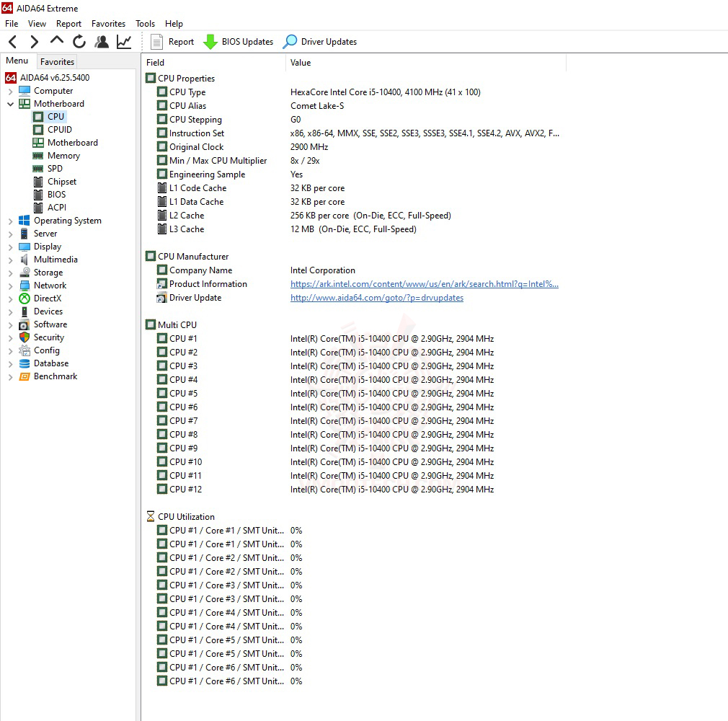Image resolution: width=728 pixels, height=721 pixels.
Task: Click the CPU Utilization section header
Action: [x=181, y=516]
